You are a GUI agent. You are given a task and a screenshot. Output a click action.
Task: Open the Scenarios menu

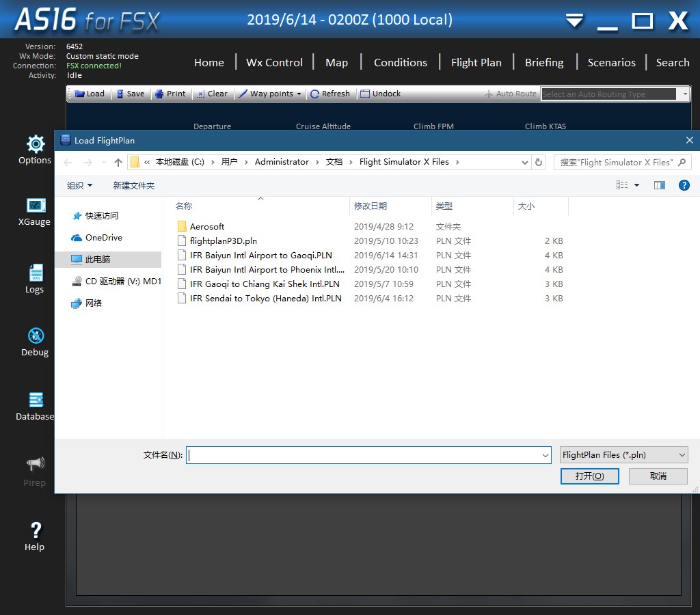pos(612,62)
